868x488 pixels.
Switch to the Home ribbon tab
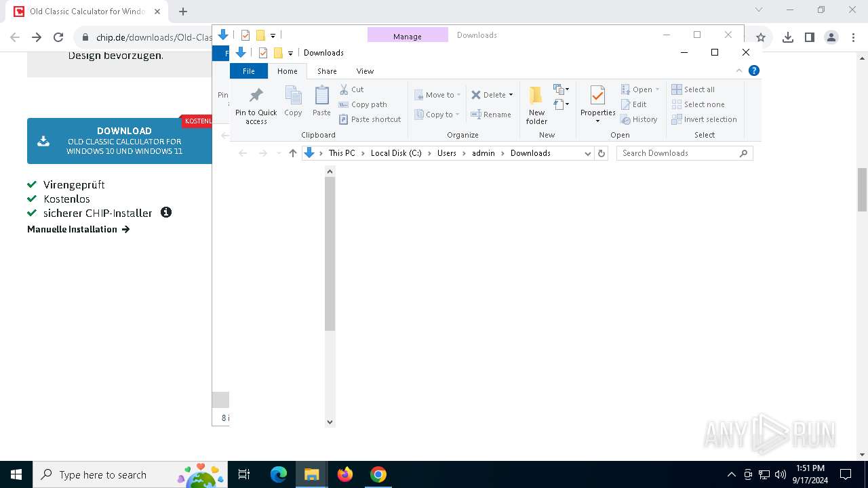(x=288, y=71)
